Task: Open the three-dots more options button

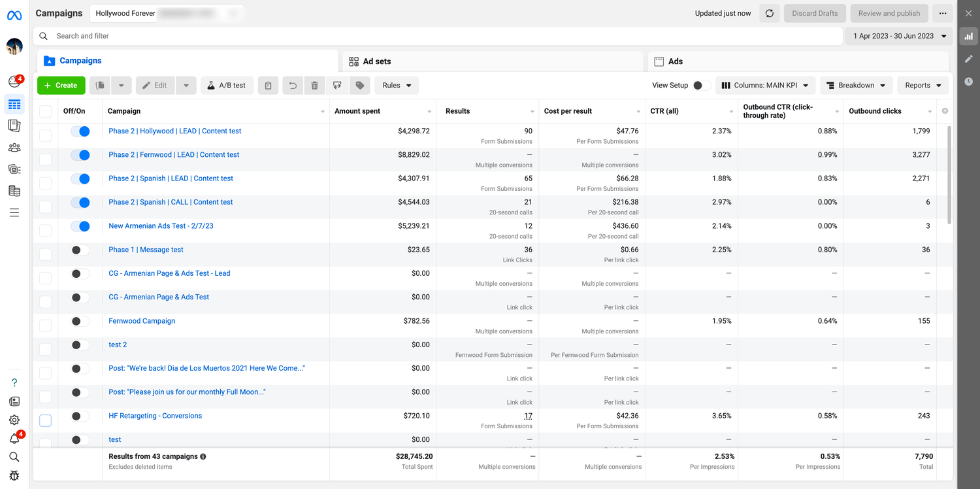Action: point(942,13)
